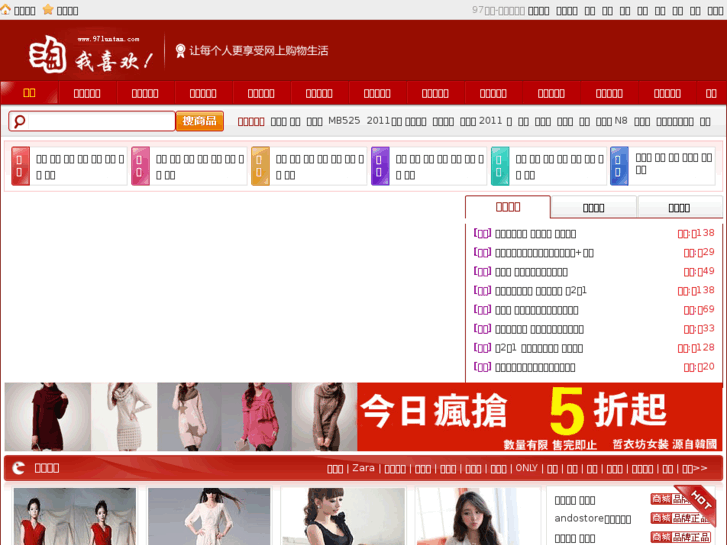727x545 pixels.
Task: Select the blue category block icon
Action: tap(619, 166)
